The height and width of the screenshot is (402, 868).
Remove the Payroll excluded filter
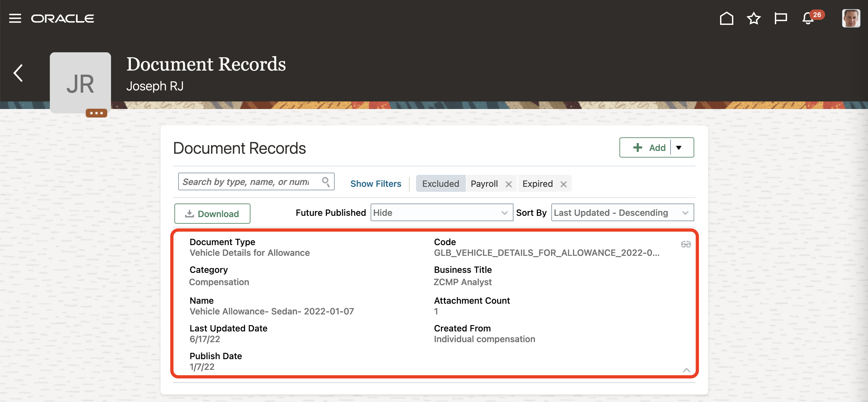click(508, 184)
